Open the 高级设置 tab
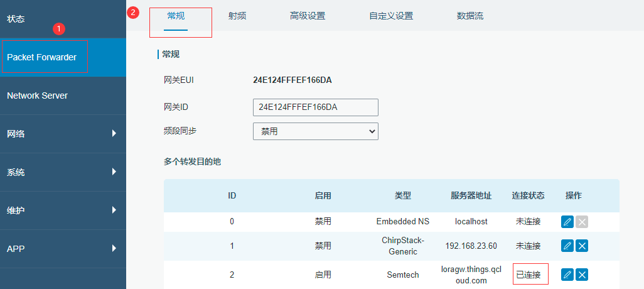Image resolution: width=644 pixels, height=289 pixels. point(308,16)
